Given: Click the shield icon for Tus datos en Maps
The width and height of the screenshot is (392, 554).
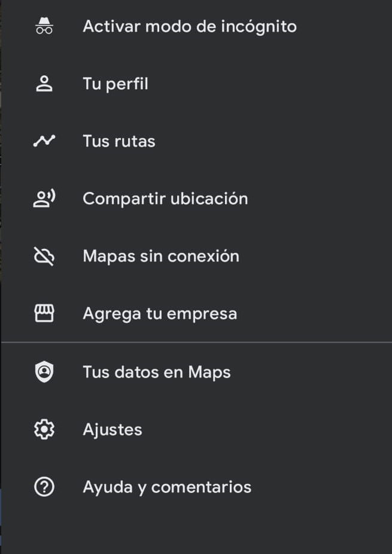Looking at the screenshot, I should (x=44, y=372).
